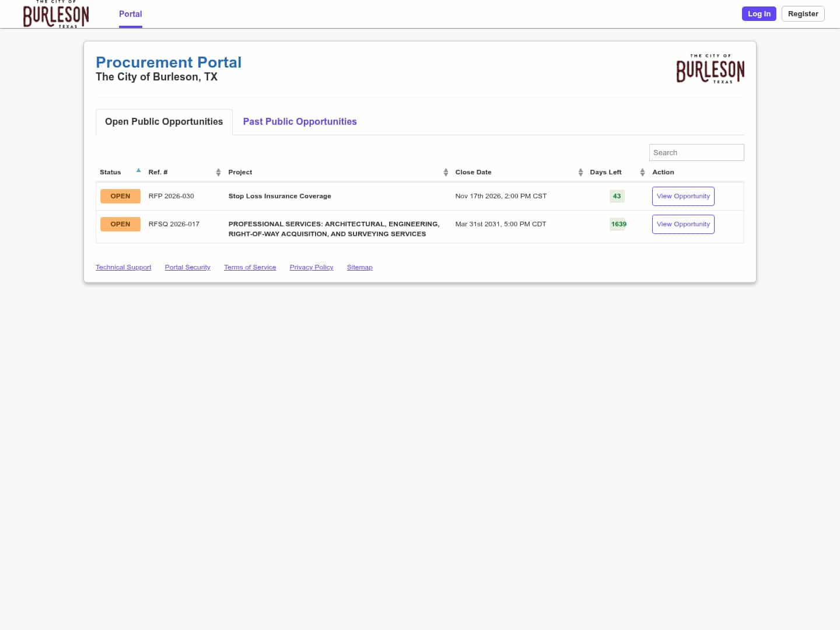
Task: Click the 1639 days left badge
Action: [x=618, y=224]
